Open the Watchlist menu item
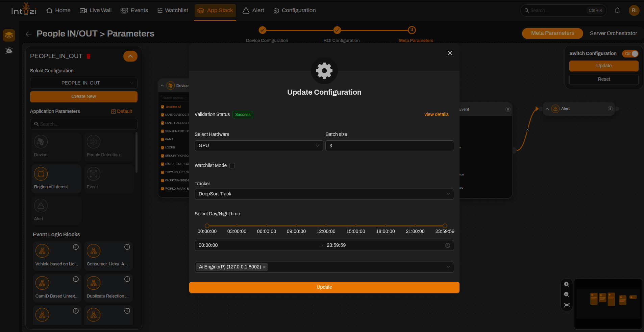Image resolution: width=644 pixels, height=332 pixels. click(x=173, y=10)
